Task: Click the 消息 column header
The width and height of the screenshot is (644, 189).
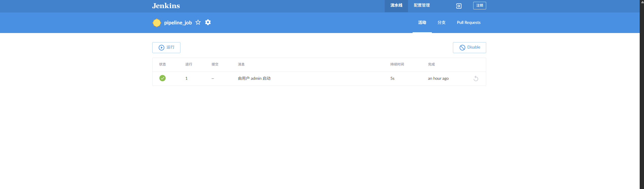Action: [x=241, y=64]
